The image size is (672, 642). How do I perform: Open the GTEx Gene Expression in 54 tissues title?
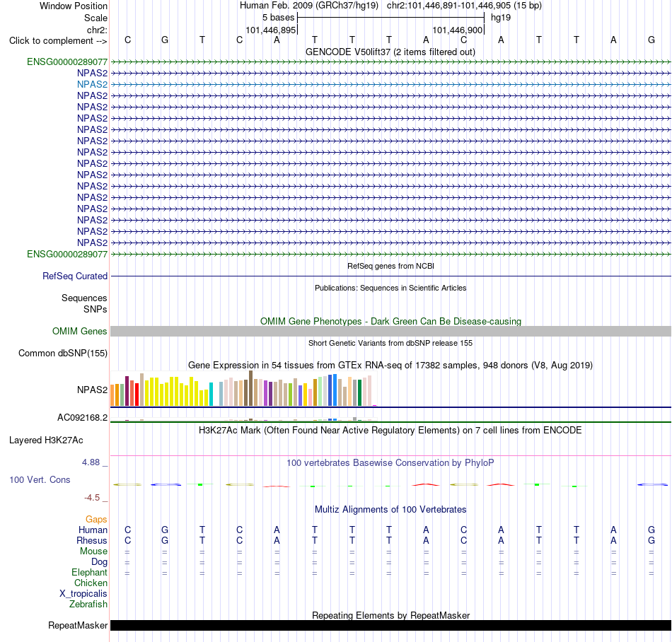point(390,366)
